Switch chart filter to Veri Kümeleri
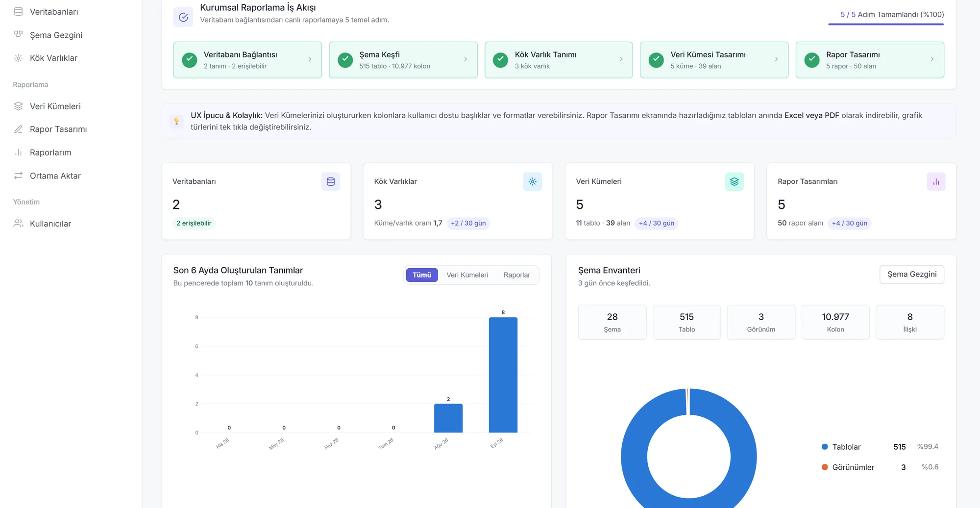 click(x=467, y=275)
